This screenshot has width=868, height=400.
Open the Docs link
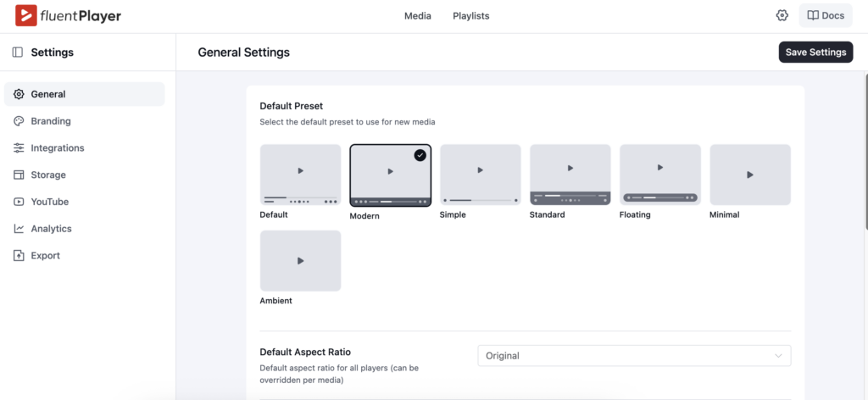(x=826, y=15)
